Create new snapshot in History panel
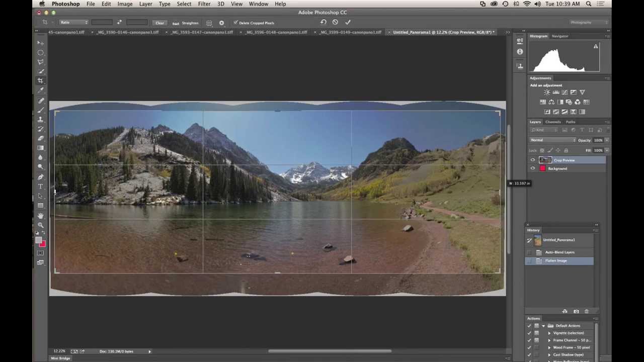644x362 pixels. 576,312
